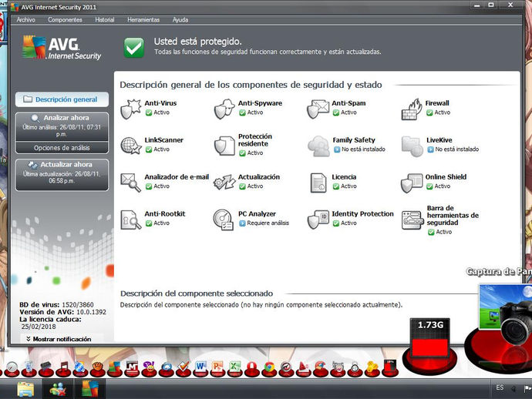Launch Chrome from the dock
This screenshot has width=532, height=399.
click(x=269, y=369)
